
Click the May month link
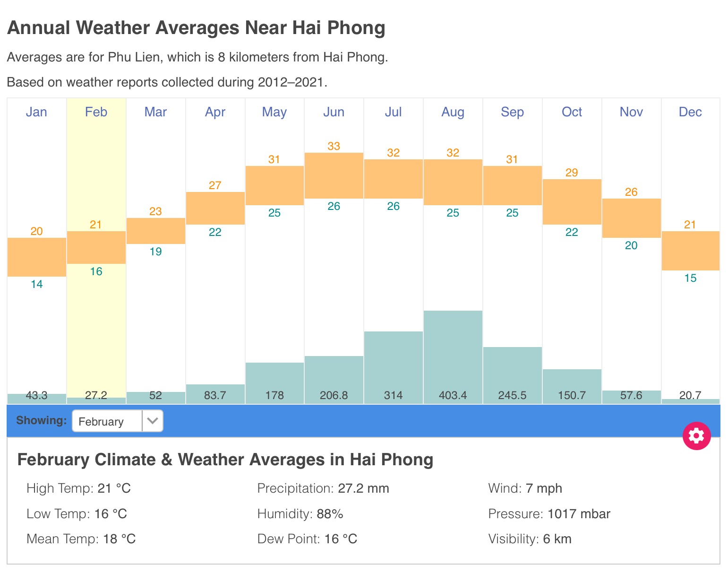pyautogui.click(x=274, y=112)
